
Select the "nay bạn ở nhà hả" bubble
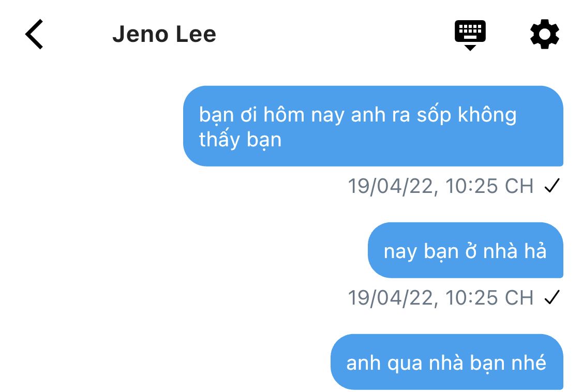(x=466, y=250)
